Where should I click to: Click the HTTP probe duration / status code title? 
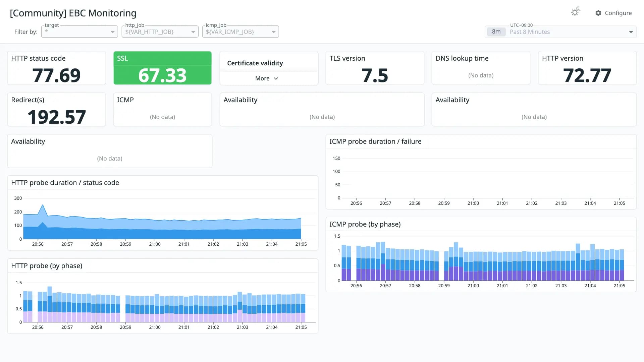click(65, 183)
